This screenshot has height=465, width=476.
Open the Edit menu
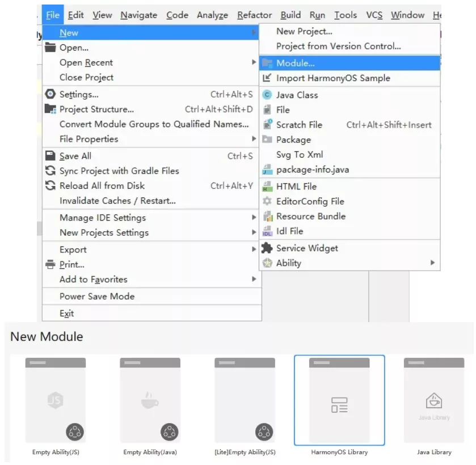(x=75, y=15)
